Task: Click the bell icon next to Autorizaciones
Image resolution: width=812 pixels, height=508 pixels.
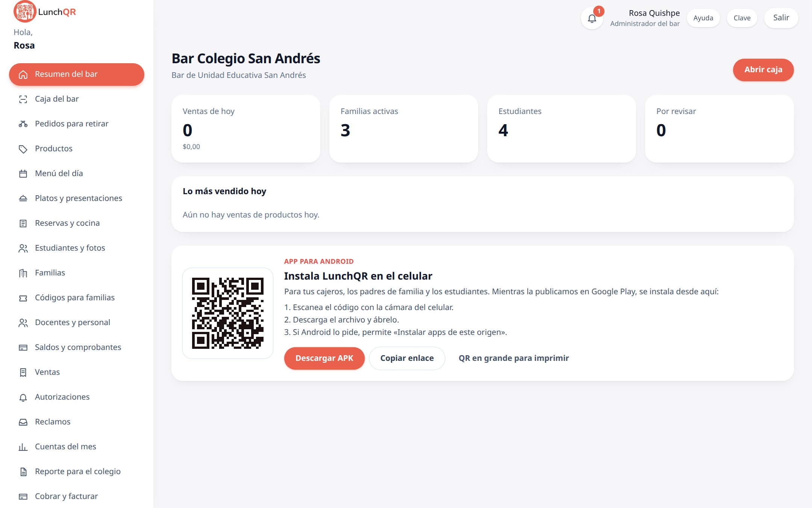Action: [23, 397]
